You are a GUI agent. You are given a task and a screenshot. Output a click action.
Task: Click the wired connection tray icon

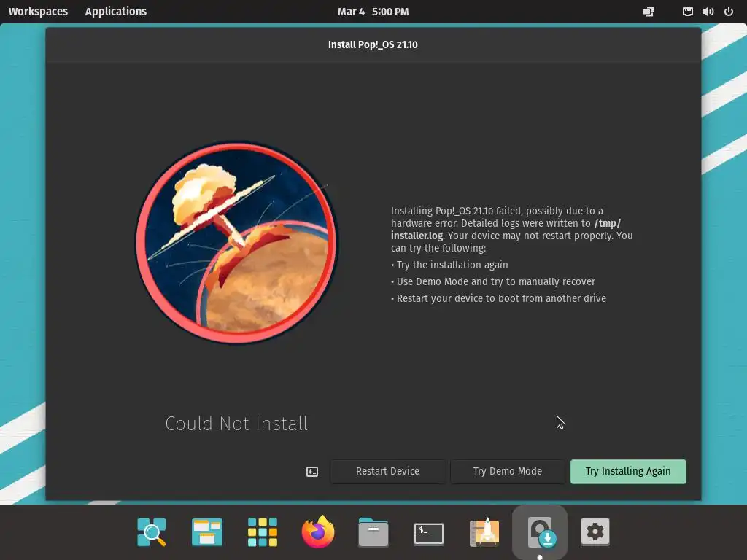click(x=687, y=12)
